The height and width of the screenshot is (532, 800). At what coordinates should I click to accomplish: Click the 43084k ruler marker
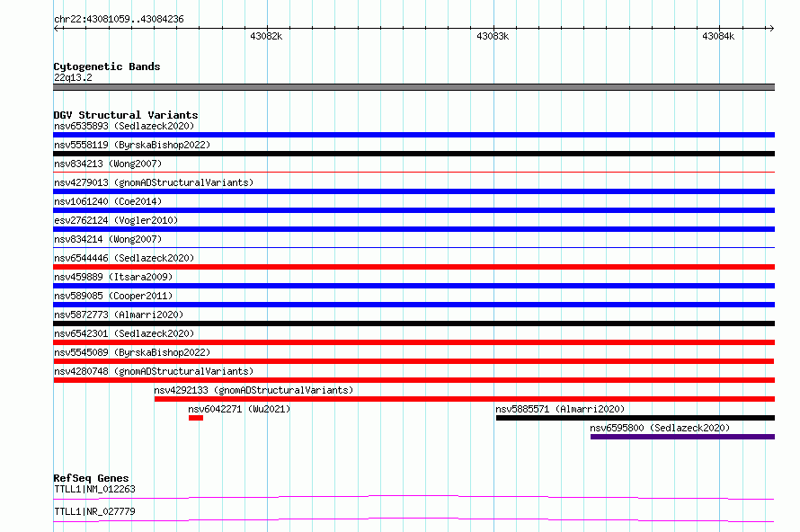tap(718, 36)
